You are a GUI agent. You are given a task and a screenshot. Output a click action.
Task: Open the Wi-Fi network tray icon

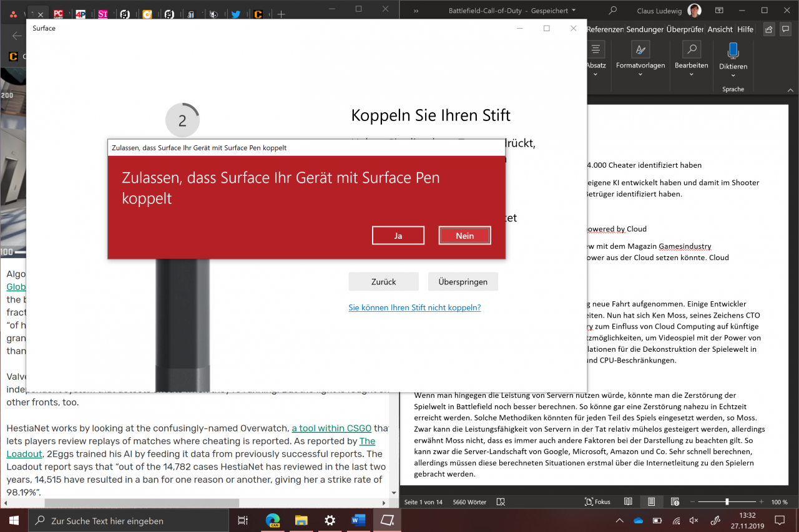tap(675, 520)
